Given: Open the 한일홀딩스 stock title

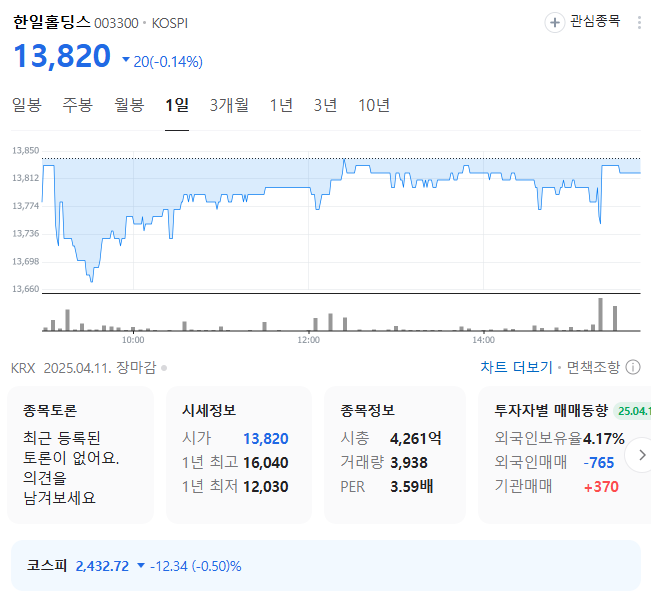Looking at the screenshot, I should point(51,22).
